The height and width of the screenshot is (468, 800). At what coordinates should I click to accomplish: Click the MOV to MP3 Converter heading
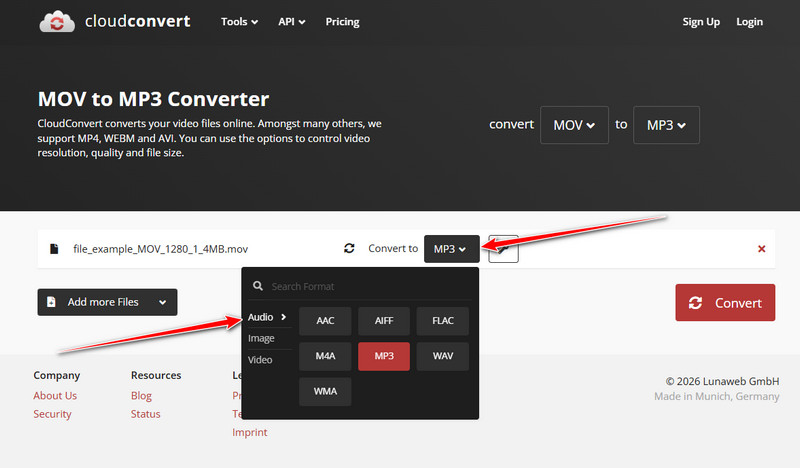click(x=154, y=99)
